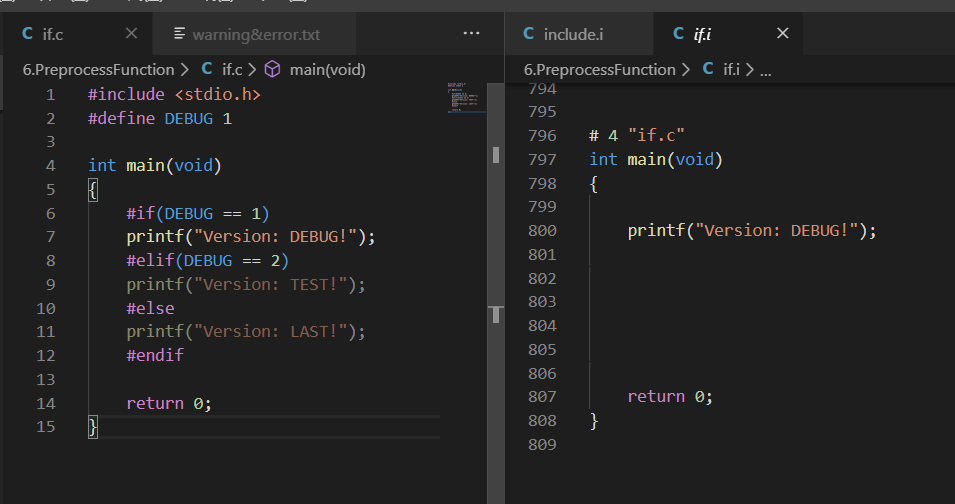Expand the if.c breadcrumb in left editor
This screenshot has width=955, height=504.
coord(231,70)
